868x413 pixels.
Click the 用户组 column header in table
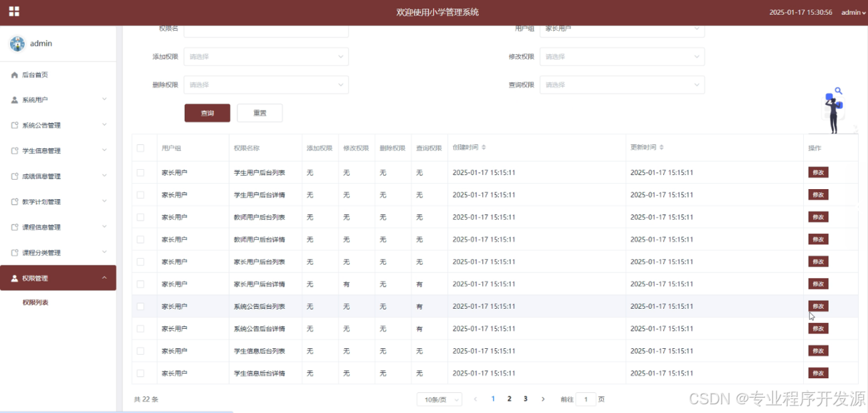[x=171, y=148]
